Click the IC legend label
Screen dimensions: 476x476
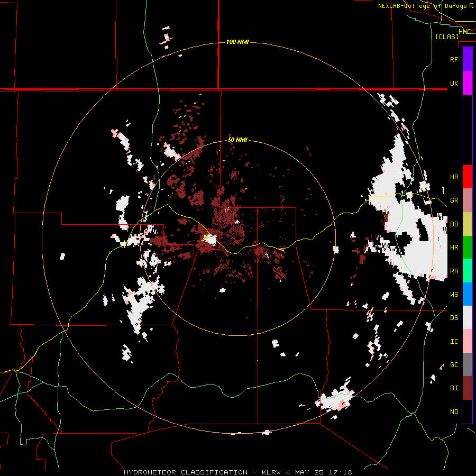[454, 342]
